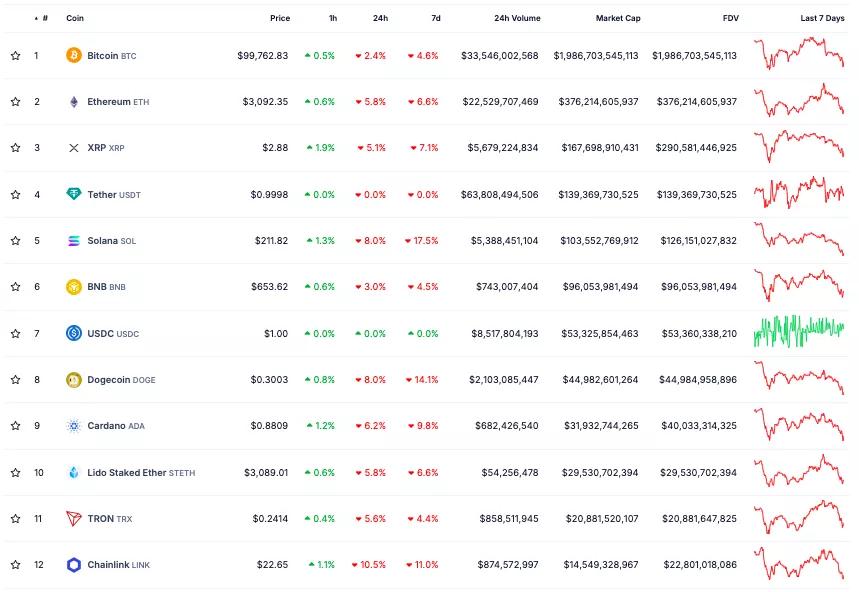Toggle the favorite star for XRP
Screen dimensions: 859x592
pyautogui.click(x=15, y=147)
